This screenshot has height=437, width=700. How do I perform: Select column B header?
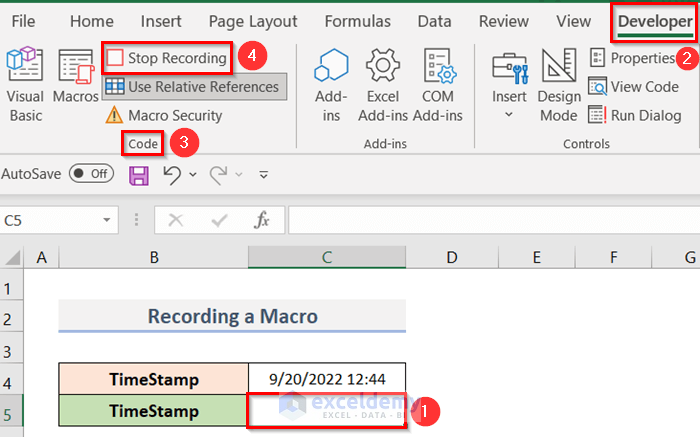[154, 258]
